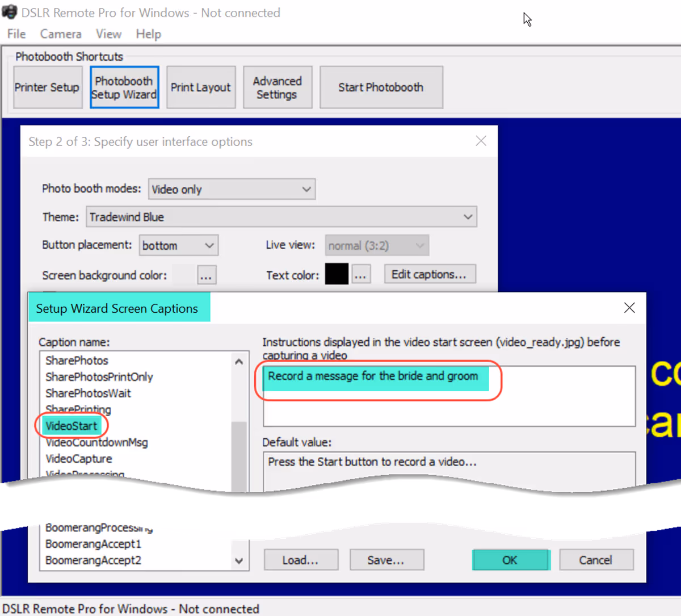The width and height of the screenshot is (681, 616).
Task: Close the Setup Wizard Screen Captions dialog
Action: click(629, 308)
